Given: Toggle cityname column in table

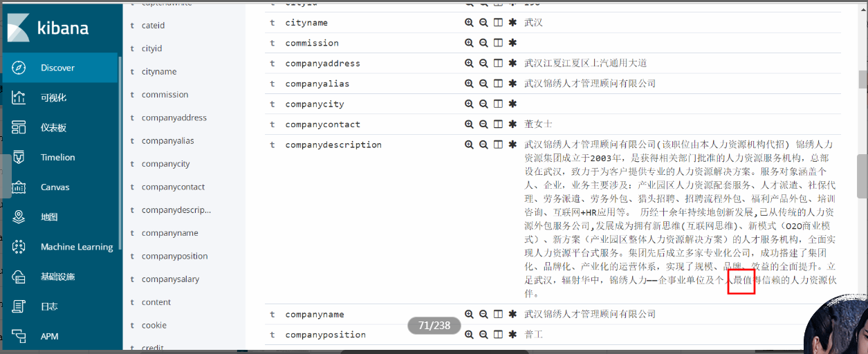Looking at the screenshot, I should point(498,22).
